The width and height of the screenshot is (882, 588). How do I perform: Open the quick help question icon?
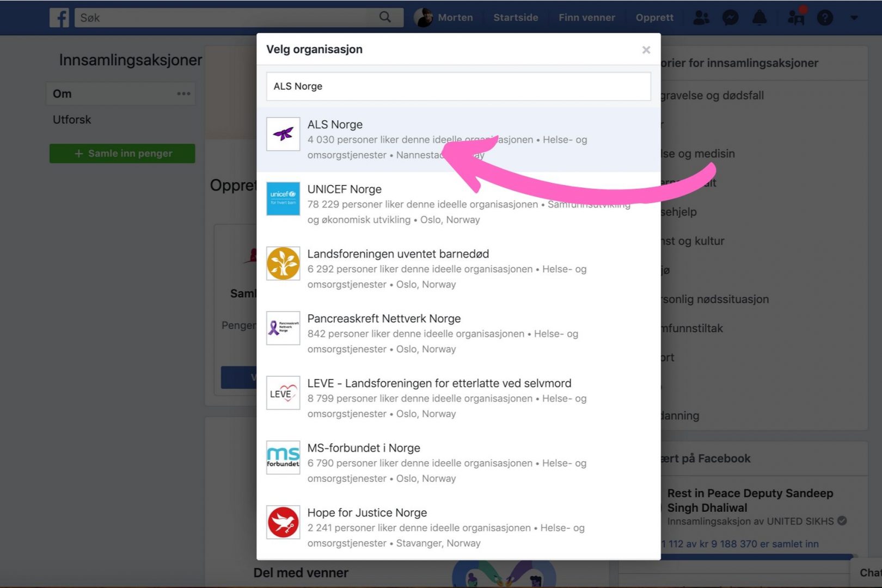[825, 17]
